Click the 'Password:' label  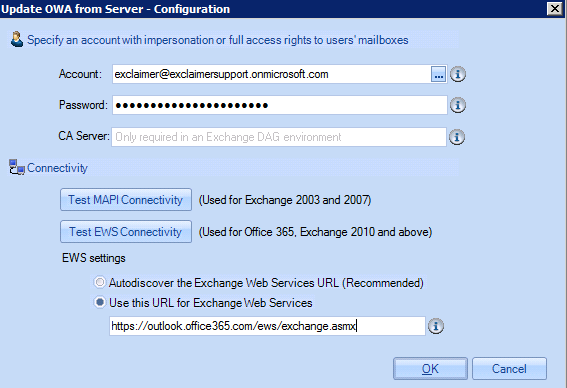[83, 105]
